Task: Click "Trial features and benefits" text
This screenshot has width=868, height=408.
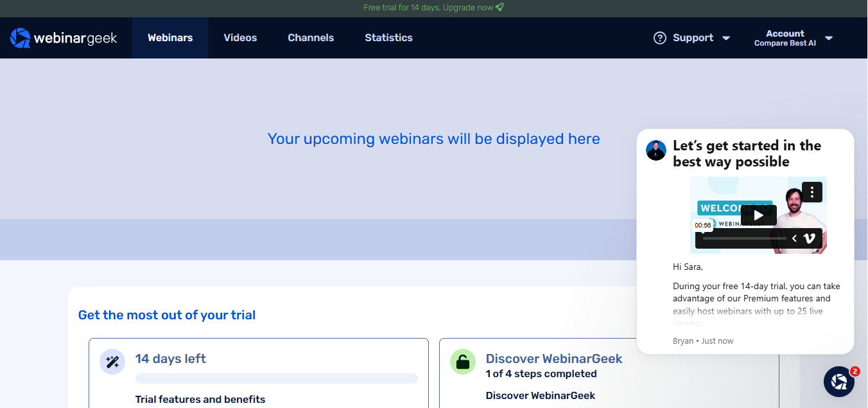Action: 200,399
